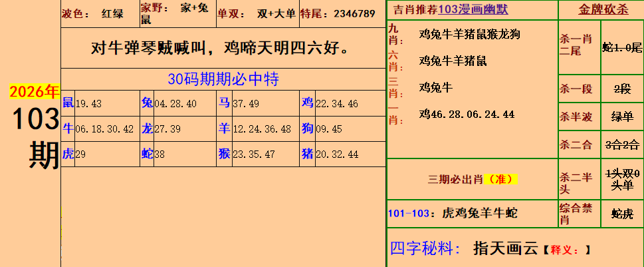Click the yellow (准) highlight
The image size is (644, 267).
coord(500,179)
